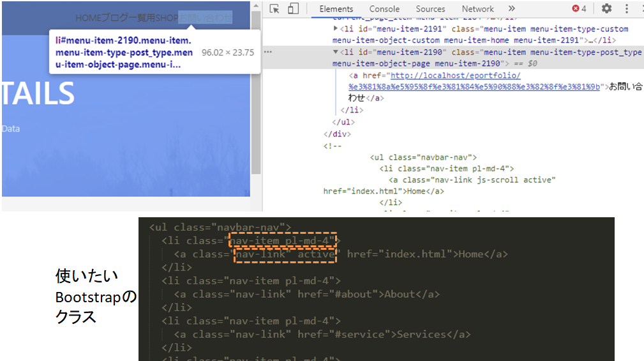This screenshot has height=361, width=644.
Task: Switch to the Elements tab
Action: 336,9
